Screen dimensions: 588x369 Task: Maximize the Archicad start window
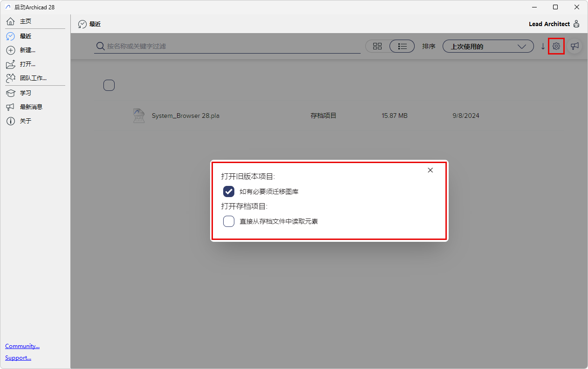pos(555,7)
